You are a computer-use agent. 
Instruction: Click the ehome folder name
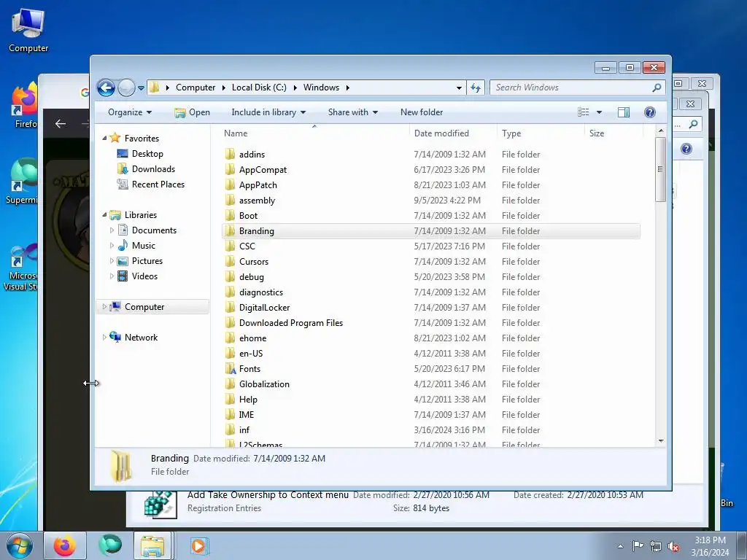pos(252,338)
